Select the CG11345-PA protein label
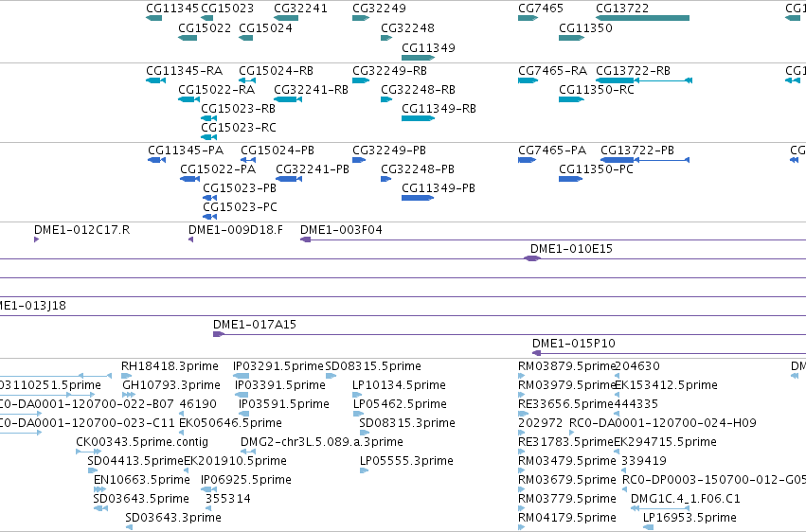The image size is (806, 532). point(186,150)
